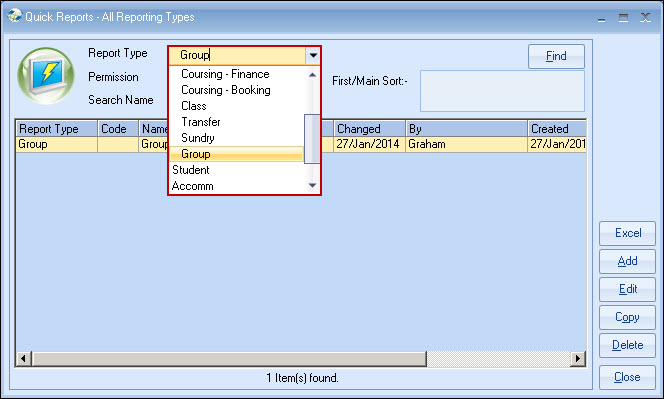The height and width of the screenshot is (399, 664).
Task: Click the horizontal scrollbar right arrow
Action: [577, 359]
